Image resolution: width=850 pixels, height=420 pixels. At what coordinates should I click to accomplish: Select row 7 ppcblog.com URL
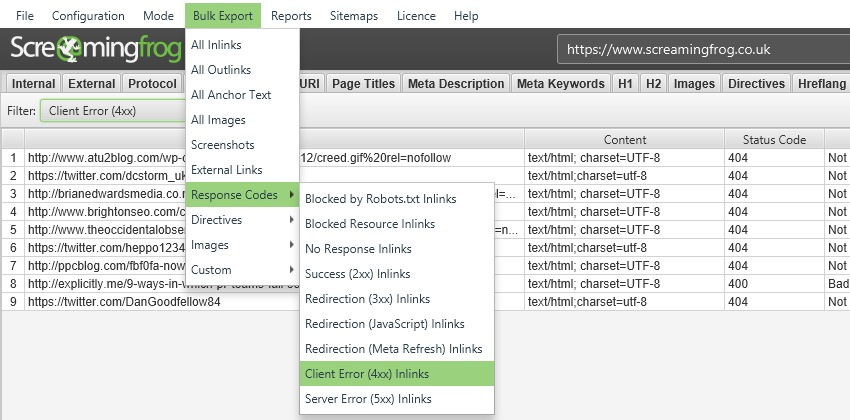(106, 266)
